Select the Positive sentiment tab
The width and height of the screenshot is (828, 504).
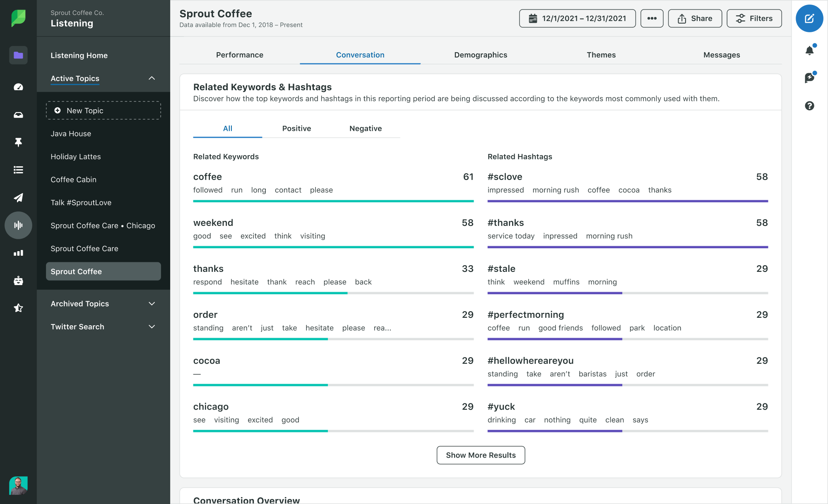click(x=296, y=128)
